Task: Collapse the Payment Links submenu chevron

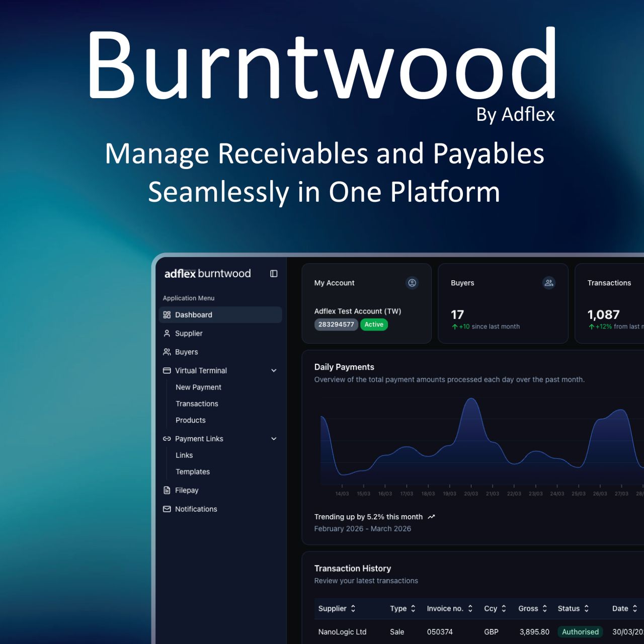Action: pyautogui.click(x=274, y=439)
